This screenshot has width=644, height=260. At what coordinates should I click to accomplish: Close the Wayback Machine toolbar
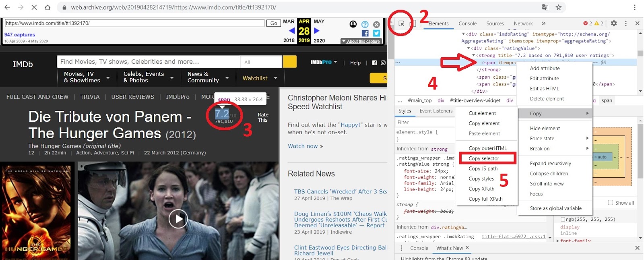(376, 24)
